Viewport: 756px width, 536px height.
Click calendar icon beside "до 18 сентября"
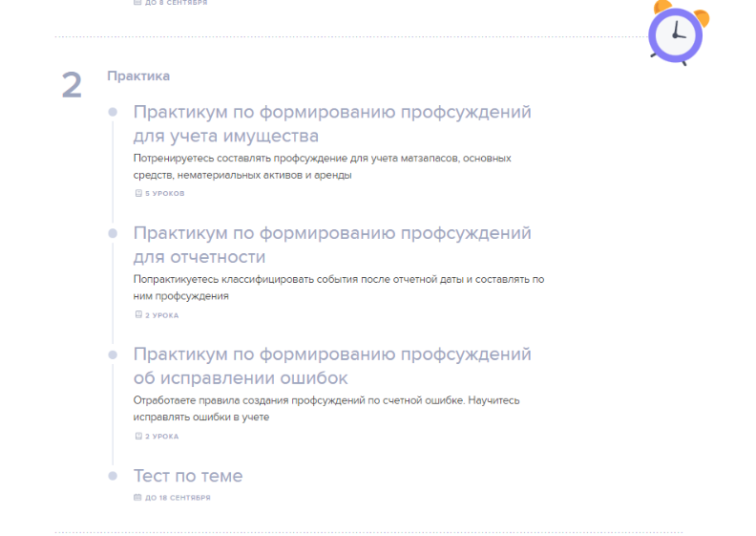pos(138,498)
